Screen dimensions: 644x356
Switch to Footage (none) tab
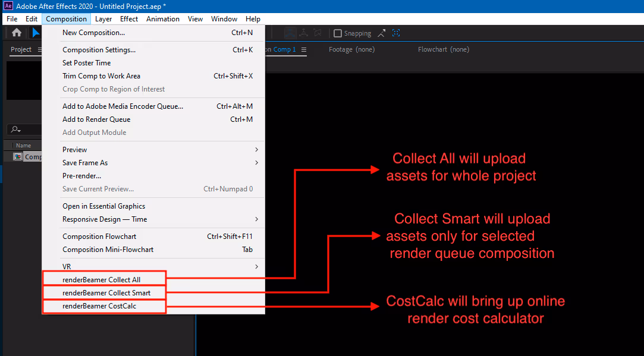click(351, 49)
